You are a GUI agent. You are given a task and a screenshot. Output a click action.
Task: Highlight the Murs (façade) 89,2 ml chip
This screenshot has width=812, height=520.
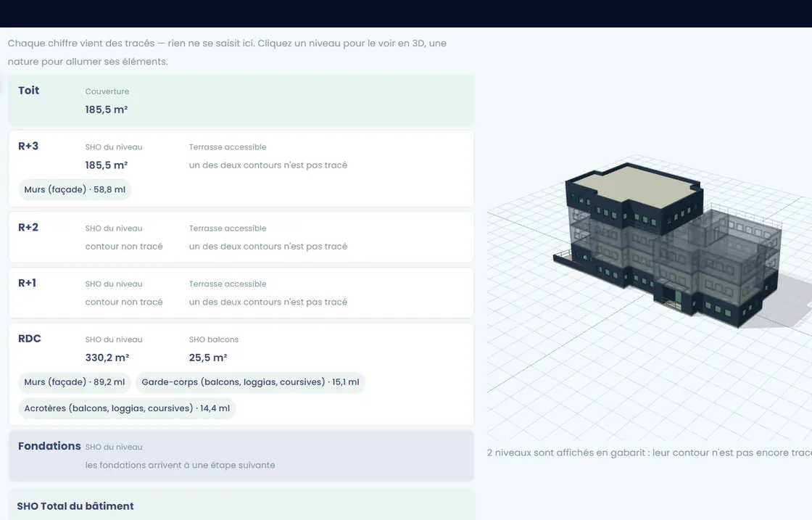click(75, 382)
